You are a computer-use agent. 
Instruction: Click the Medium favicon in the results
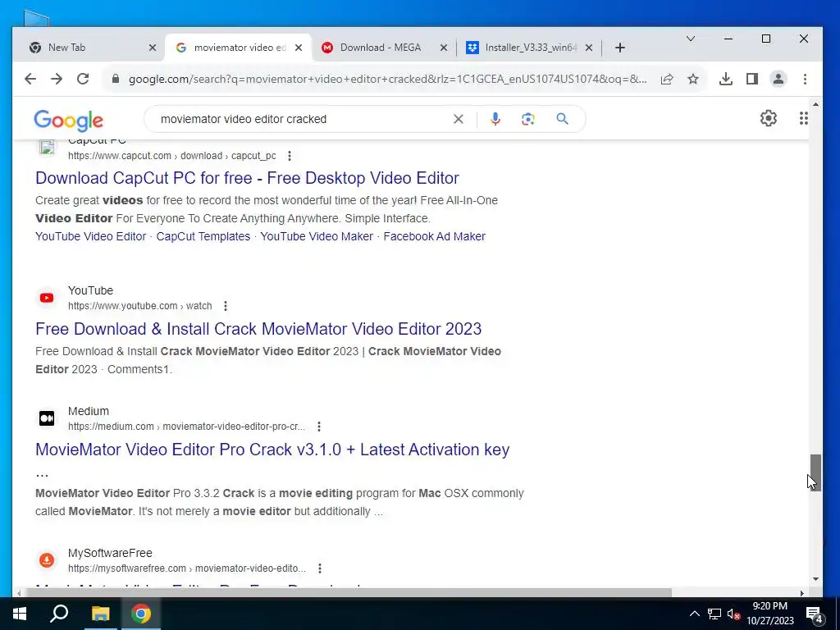click(47, 418)
